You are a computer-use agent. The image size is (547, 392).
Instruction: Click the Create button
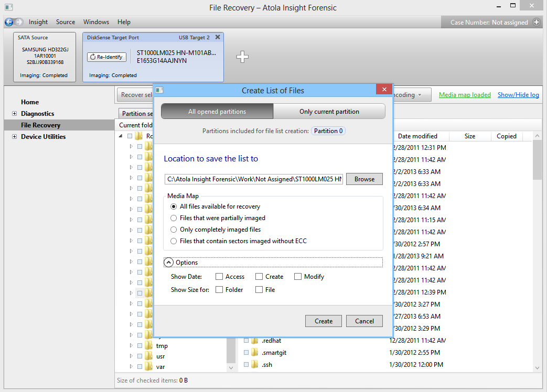(x=324, y=321)
